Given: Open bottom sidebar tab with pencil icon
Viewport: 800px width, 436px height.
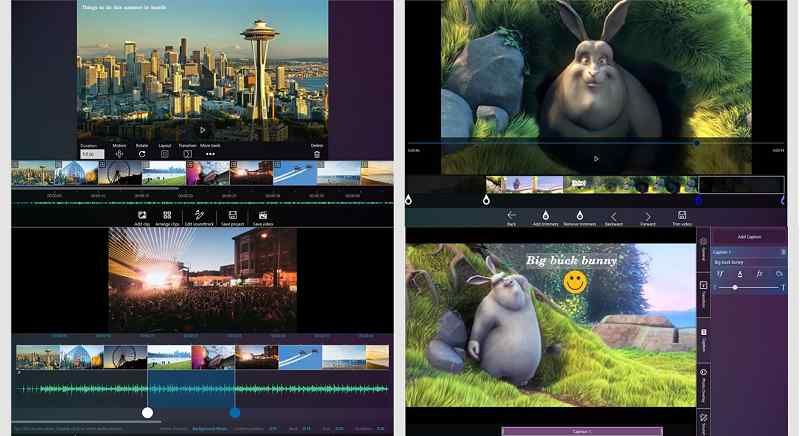Looking at the screenshot, I should 704,422.
